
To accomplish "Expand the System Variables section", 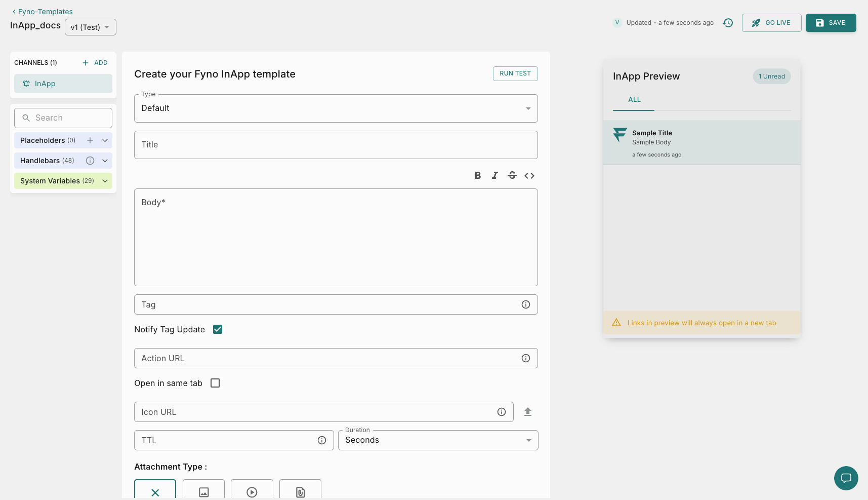I will 105,181.
